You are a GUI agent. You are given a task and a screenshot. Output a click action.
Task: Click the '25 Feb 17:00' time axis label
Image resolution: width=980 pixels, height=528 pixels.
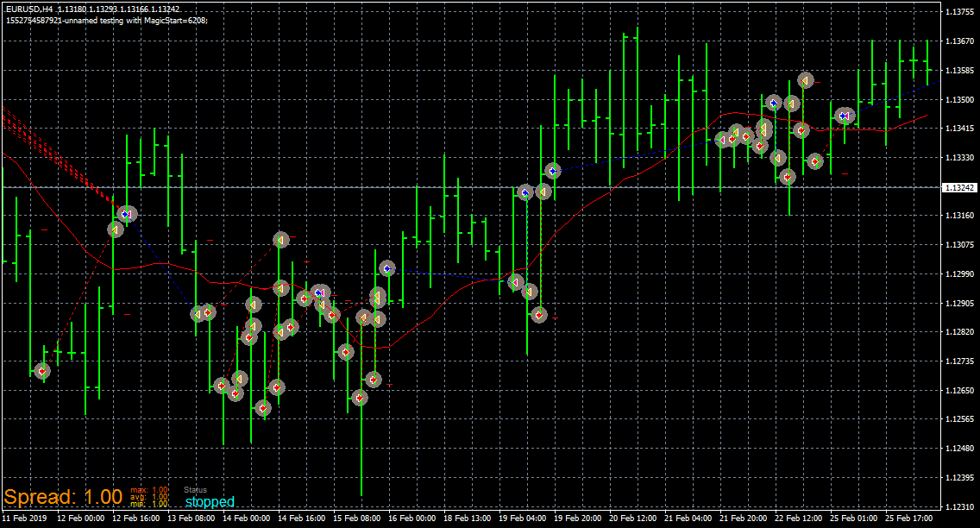pyautogui.click(x=908, y=518)
